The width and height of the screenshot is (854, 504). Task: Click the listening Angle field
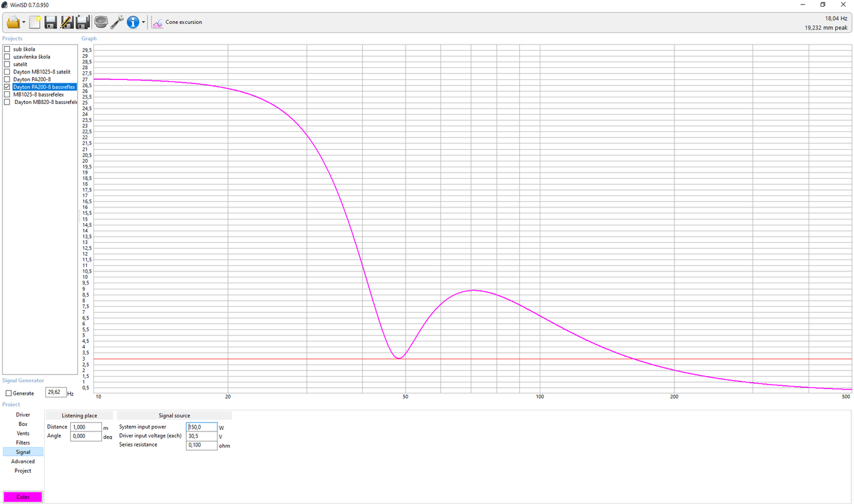coord(86,436)
